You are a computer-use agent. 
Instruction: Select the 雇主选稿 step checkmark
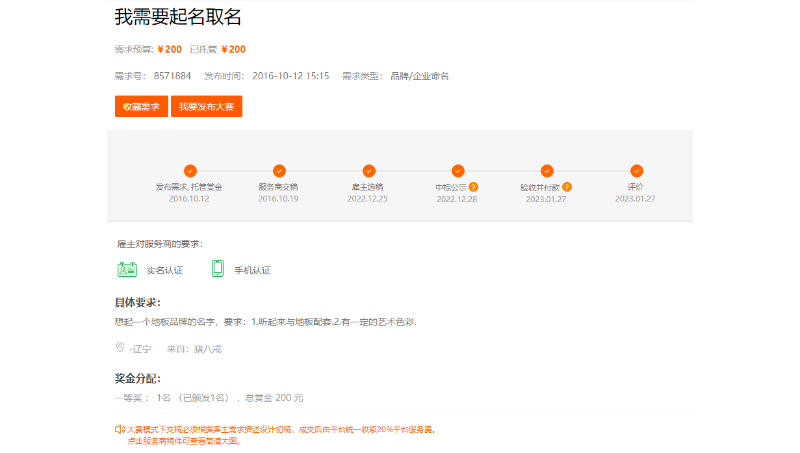click(369, 171)
